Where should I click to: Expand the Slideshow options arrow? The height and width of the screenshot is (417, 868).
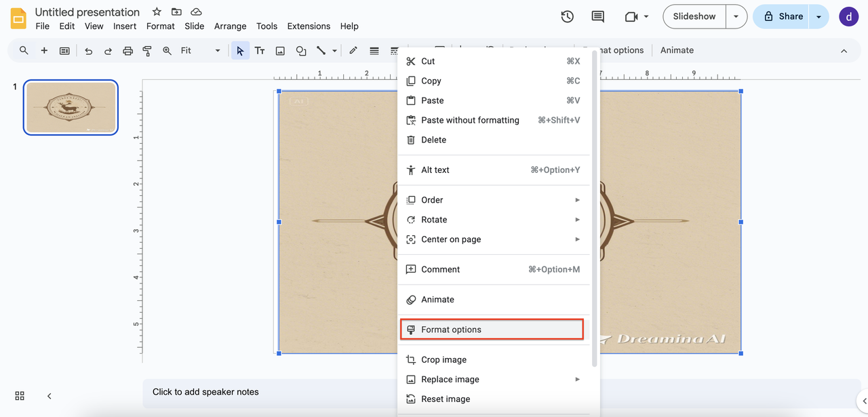tap(736, 16)
